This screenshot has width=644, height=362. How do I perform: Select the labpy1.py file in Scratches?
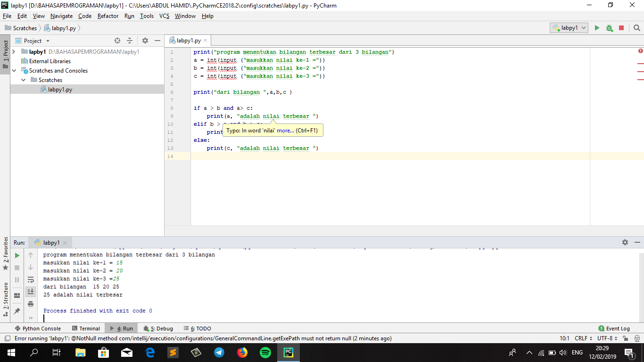pos(59,88)
